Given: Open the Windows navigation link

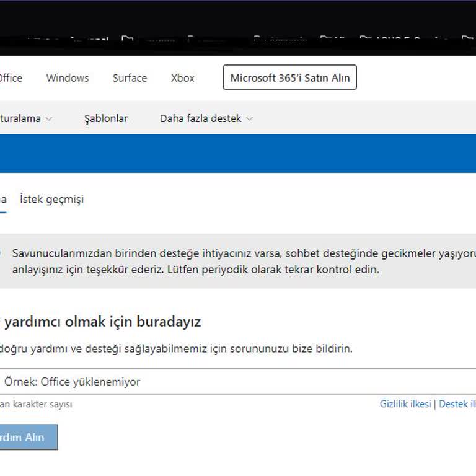Looking at the screenshot, I should (68, 78).
